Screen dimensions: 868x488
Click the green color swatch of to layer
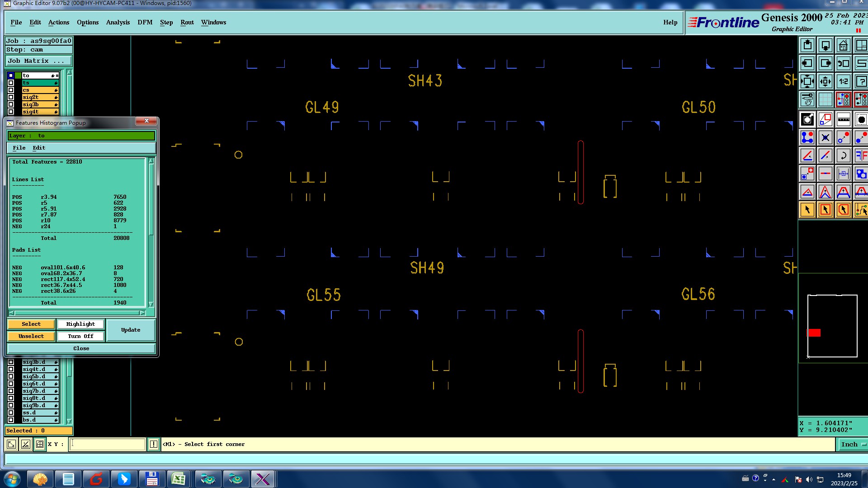(18, 75)
